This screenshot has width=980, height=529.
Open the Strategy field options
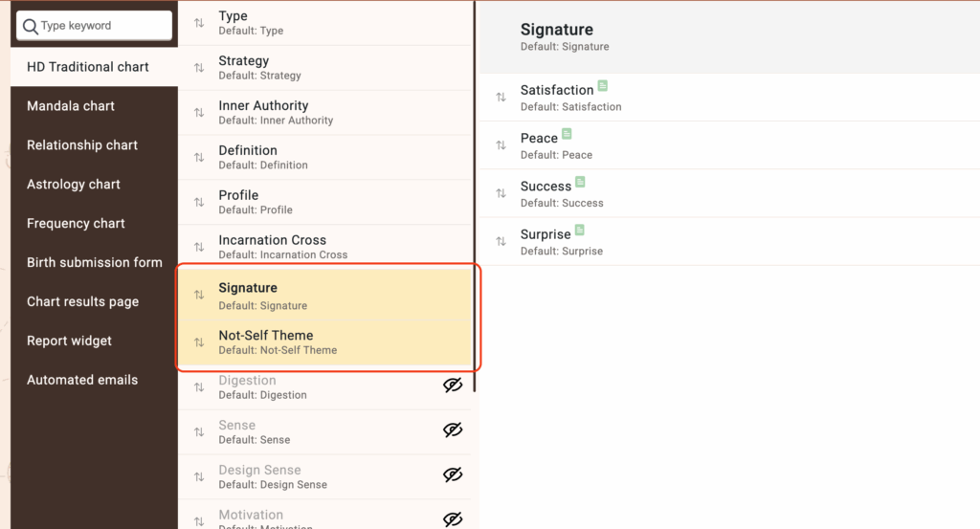pos(244,67)
